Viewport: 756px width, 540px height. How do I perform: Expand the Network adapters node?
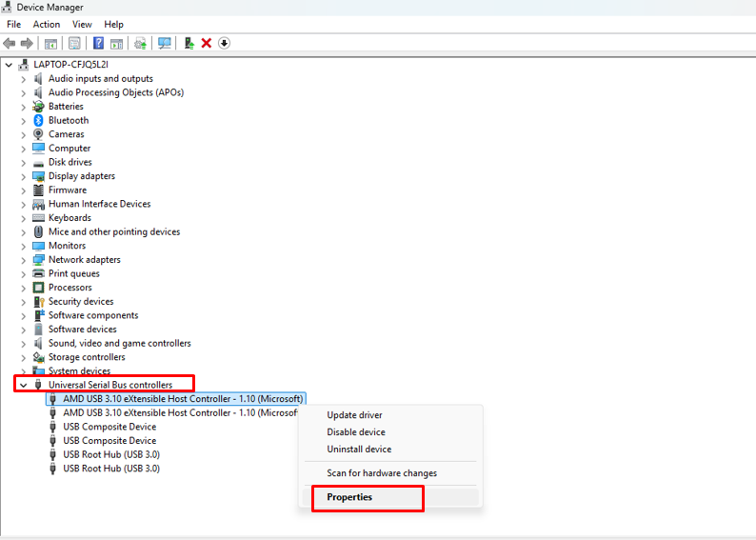click(x=24, y=260)
